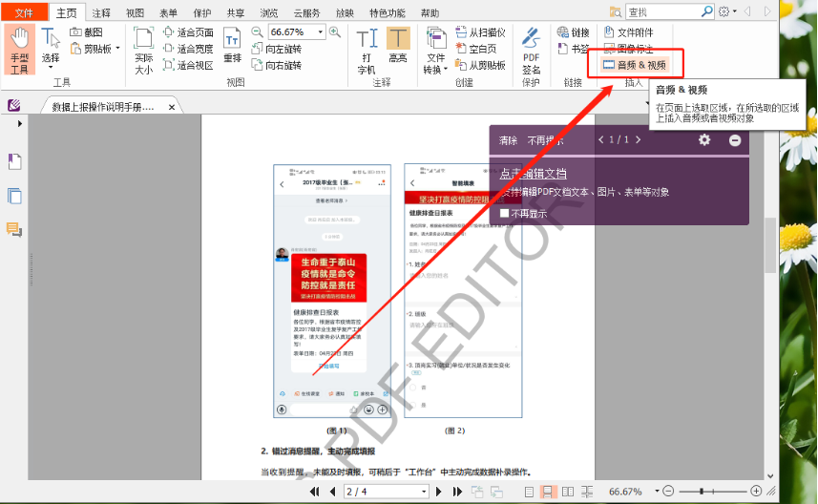818x504 pixels.
Task: Select the Highlight tool (高亮)
Action: pos(398,46)
